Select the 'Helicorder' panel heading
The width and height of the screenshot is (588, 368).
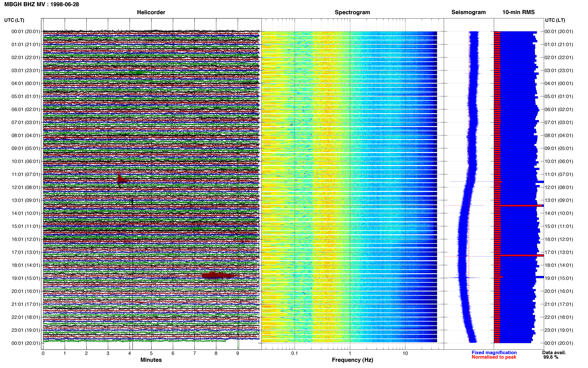(x=151, y=12)
